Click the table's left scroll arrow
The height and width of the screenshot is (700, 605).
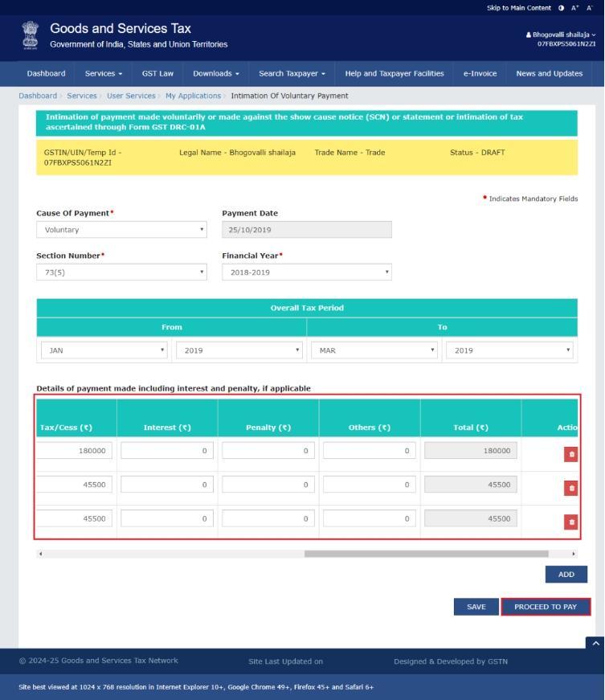click(41, 554)
